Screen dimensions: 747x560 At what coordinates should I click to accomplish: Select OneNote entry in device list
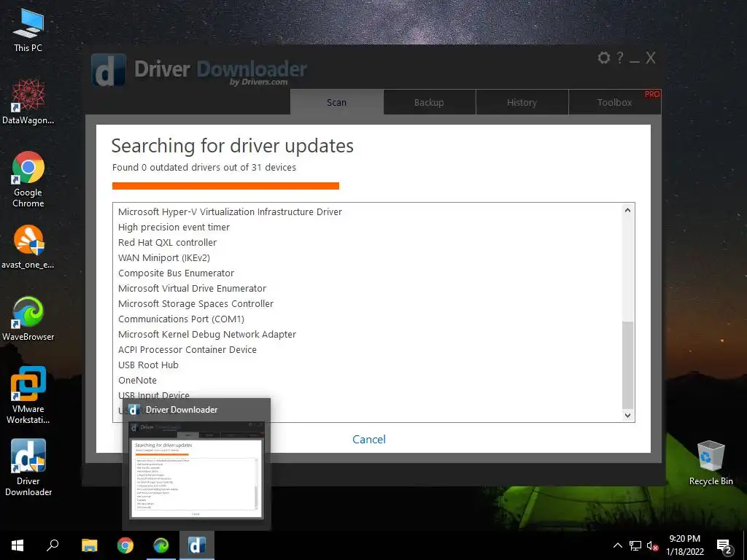137,380
